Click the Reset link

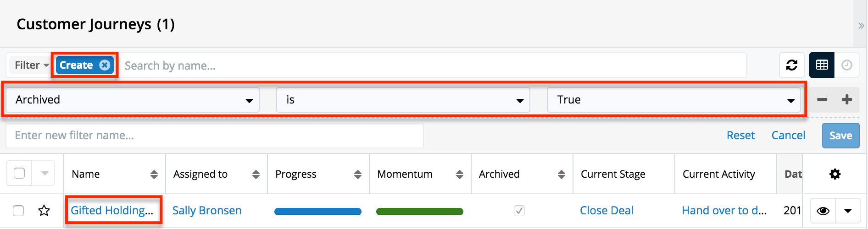[740, 135]
